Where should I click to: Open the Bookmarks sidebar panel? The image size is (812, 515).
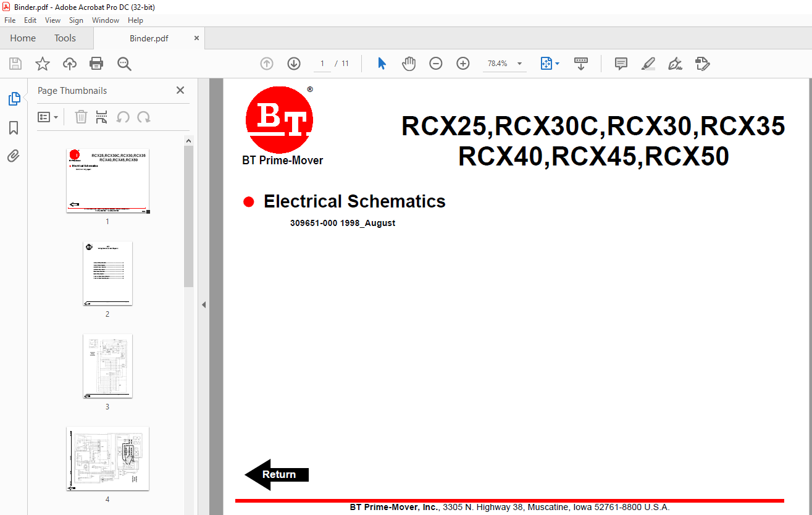pos(14,128)
